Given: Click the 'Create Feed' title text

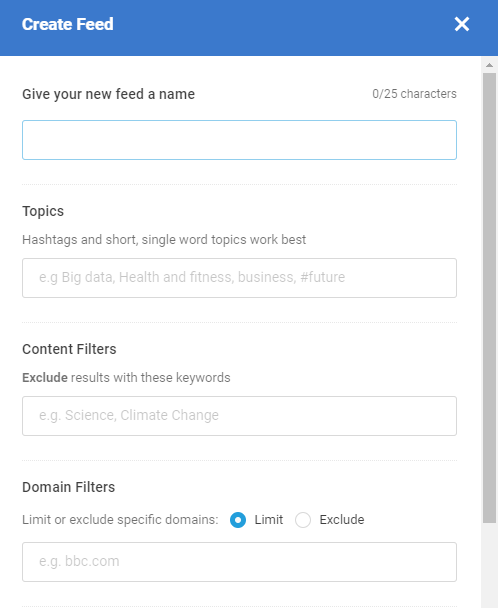Looking at the screenshot, I should (67, 24).
